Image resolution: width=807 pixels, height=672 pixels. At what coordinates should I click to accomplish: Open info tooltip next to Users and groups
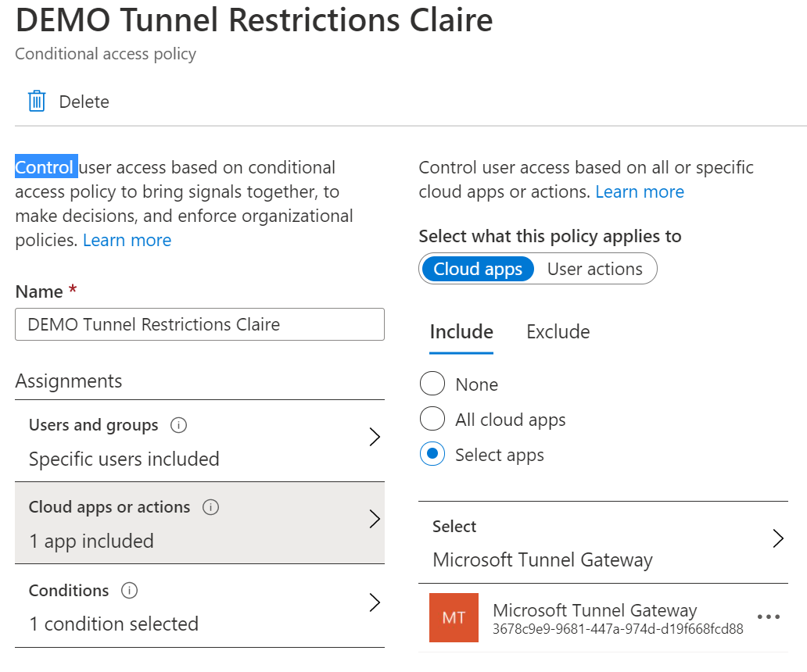[x=178, y=425]
